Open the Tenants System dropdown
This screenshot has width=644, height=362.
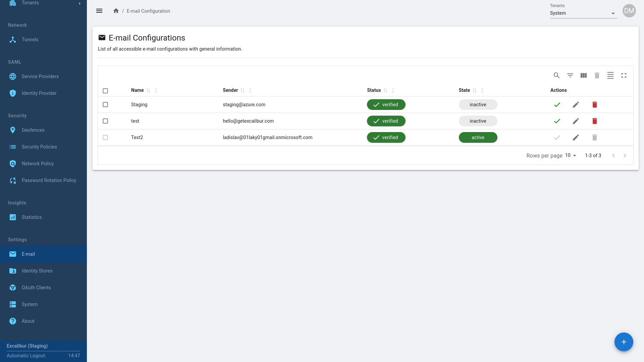point(583,13)
